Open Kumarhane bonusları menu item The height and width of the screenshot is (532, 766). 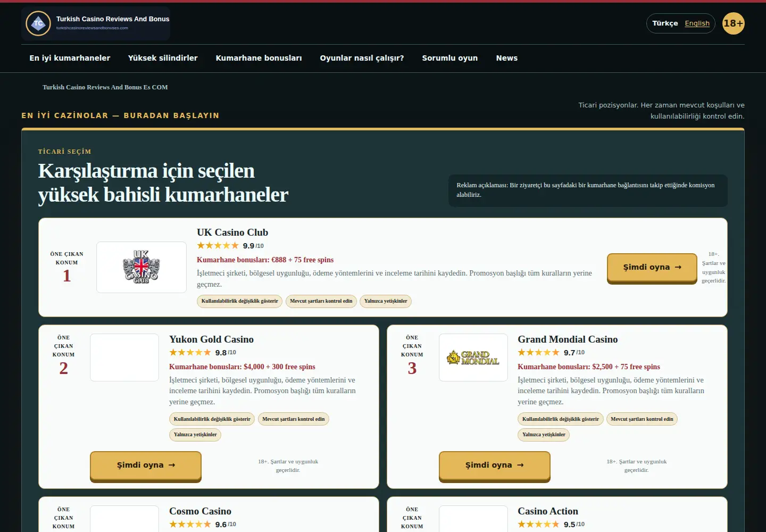tap(259, 58)
